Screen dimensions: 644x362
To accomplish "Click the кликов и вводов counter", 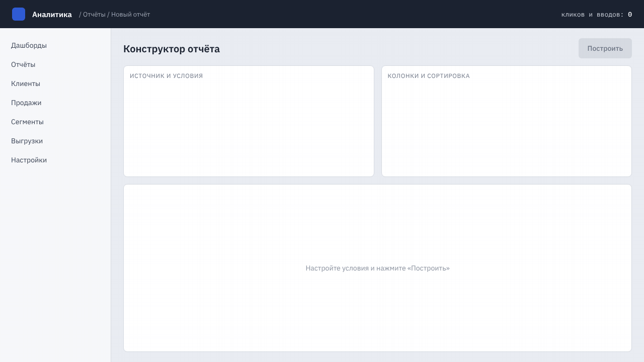I will [x=597, y=15].
